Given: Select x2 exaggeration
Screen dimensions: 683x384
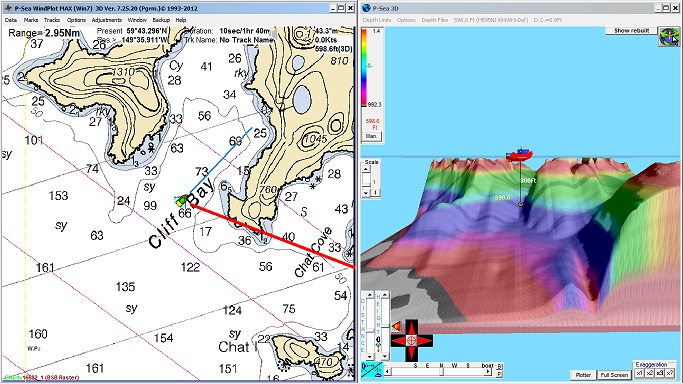Looking at the screenshot, I should coord(649,373).
